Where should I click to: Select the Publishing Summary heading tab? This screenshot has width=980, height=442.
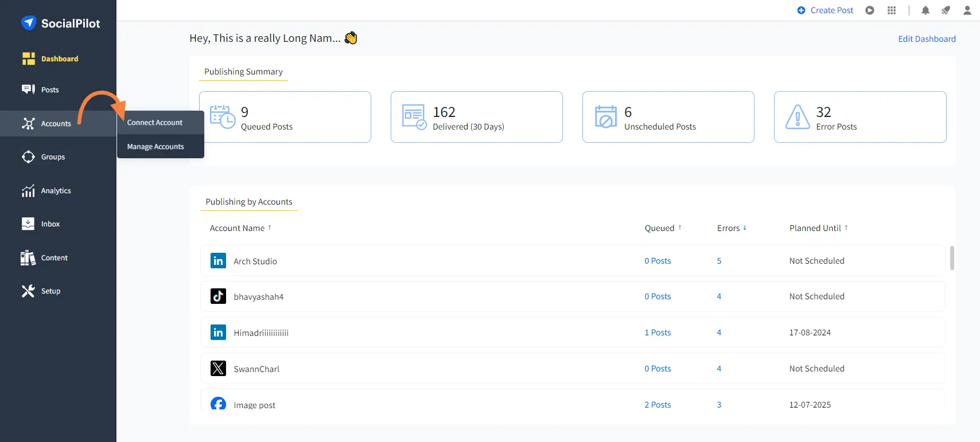(243, 72)
